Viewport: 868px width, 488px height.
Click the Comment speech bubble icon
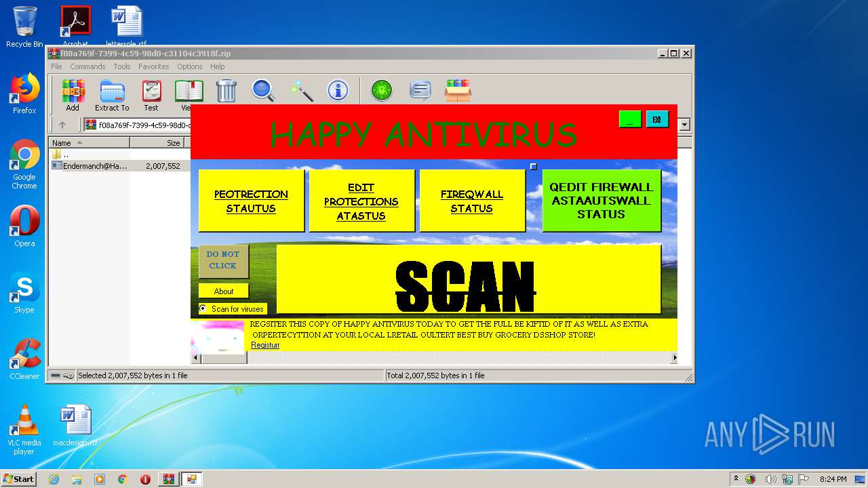[x=420, y=91]
